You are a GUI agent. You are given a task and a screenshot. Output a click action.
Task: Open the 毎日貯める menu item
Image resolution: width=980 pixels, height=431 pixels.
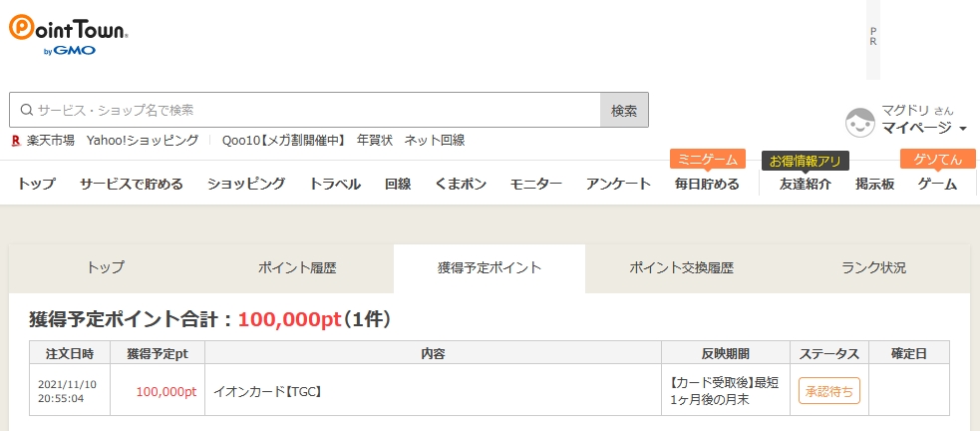(x=707, y=184)
